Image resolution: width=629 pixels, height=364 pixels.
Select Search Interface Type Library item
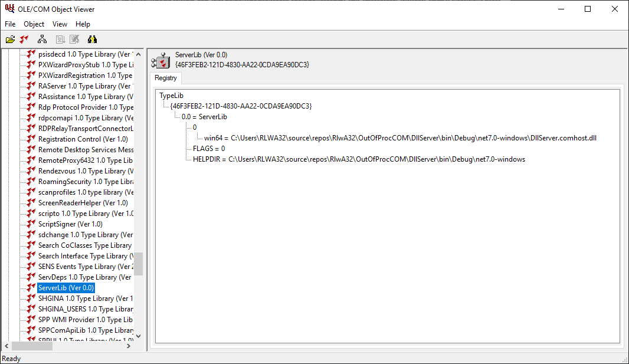click(x=86, y=256)
